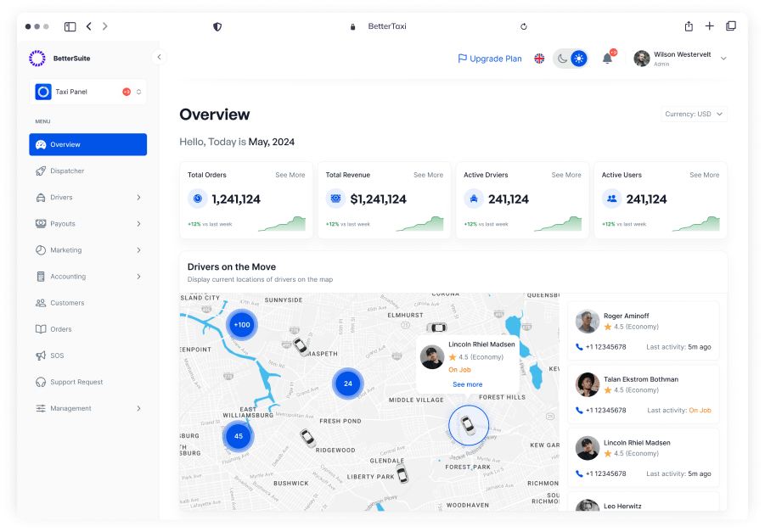This screenshot has width=765, height=532.
Task: Go to Customers menu item
Action: [67, 303]
